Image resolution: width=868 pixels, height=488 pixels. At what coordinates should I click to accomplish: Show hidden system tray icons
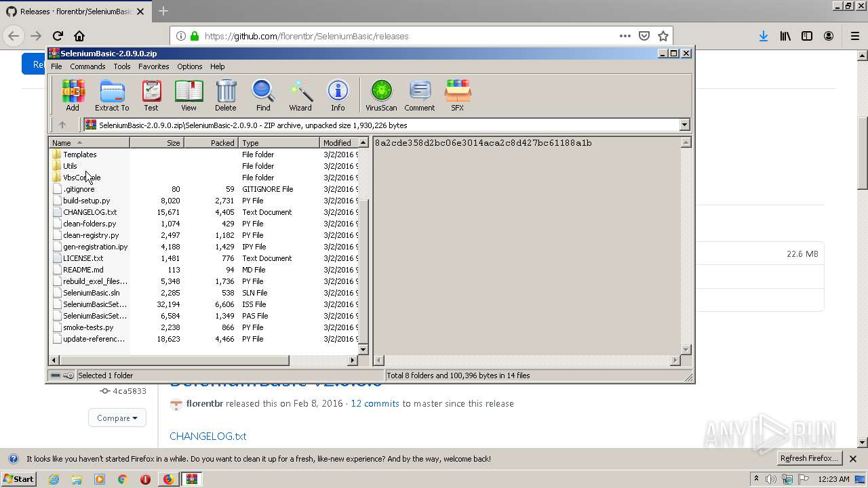click(756, 479)
